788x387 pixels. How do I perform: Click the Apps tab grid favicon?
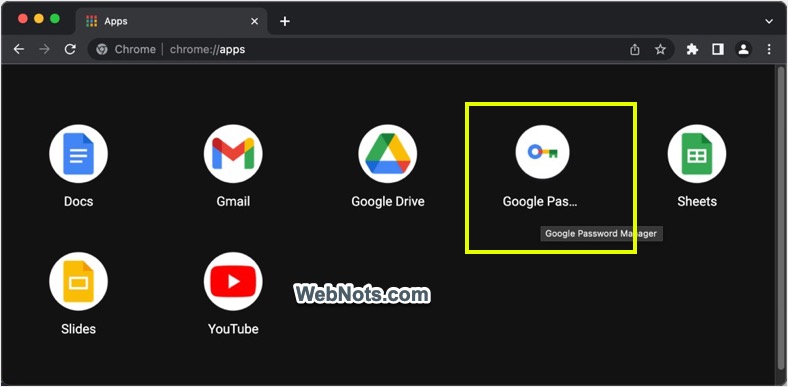coord(91,21)
